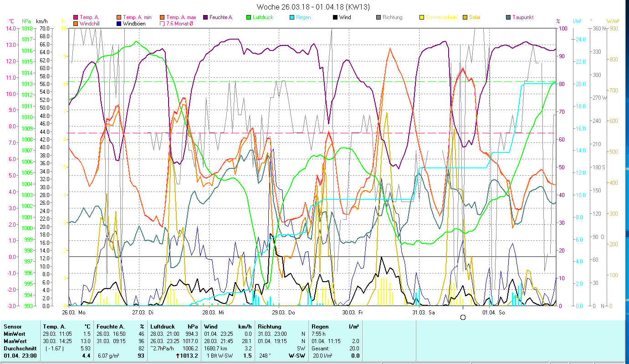Screen dimensions: 629x364
Task: Click the maximum temperature value 13.0
Action: [x=86, y=341]
